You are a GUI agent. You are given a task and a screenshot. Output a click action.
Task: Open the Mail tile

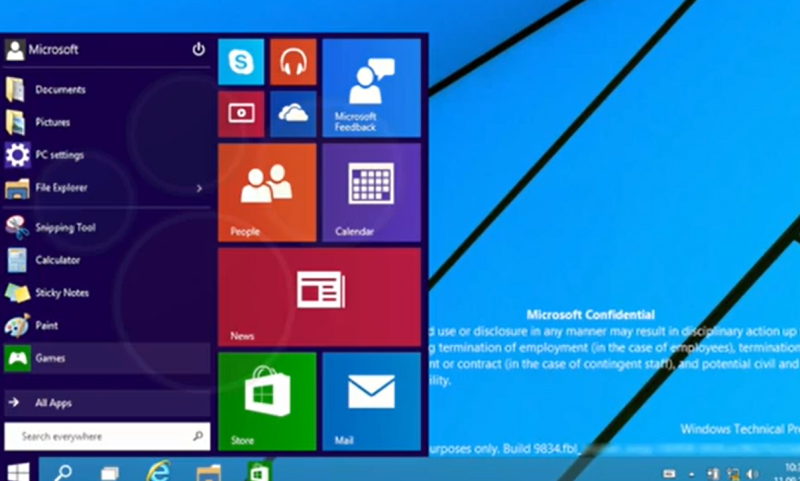[371, 401]
